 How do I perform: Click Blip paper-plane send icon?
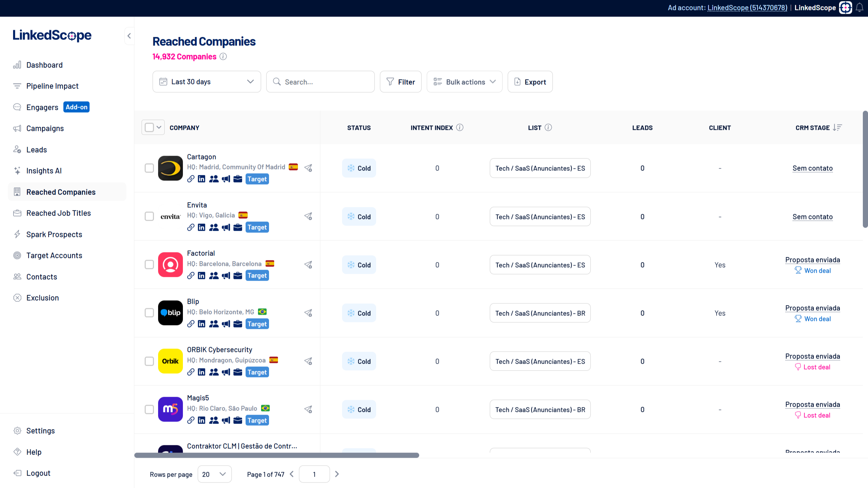click(308, 313)
